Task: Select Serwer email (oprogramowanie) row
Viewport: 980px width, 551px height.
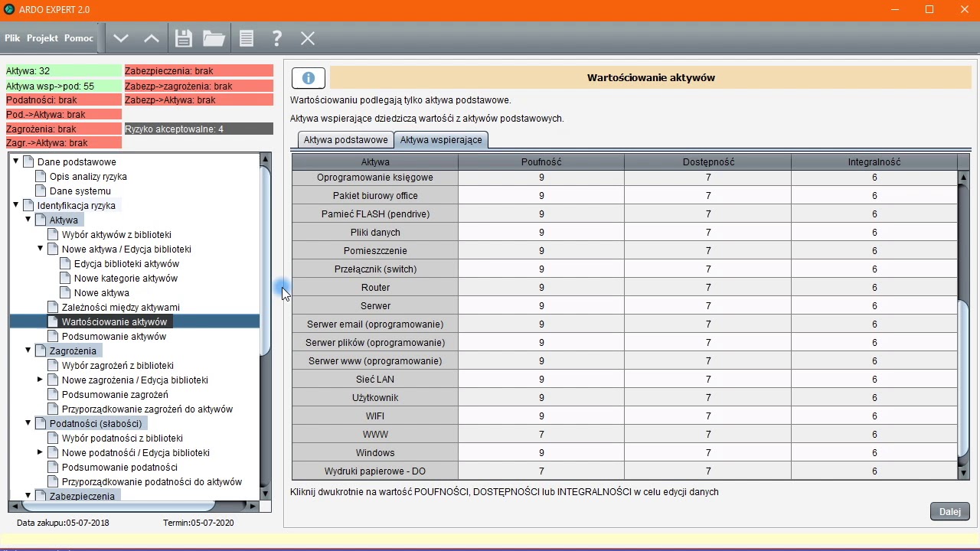Action: (x=375, y=324)
